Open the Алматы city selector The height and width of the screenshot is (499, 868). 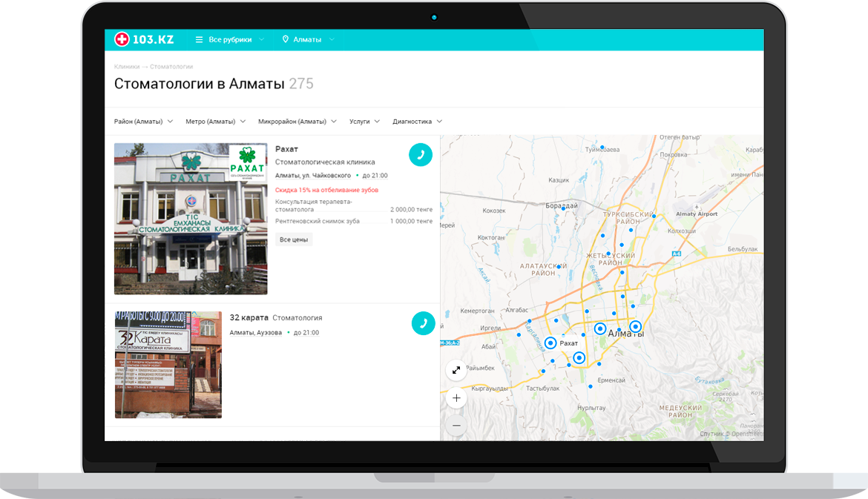tap(309, 40)
